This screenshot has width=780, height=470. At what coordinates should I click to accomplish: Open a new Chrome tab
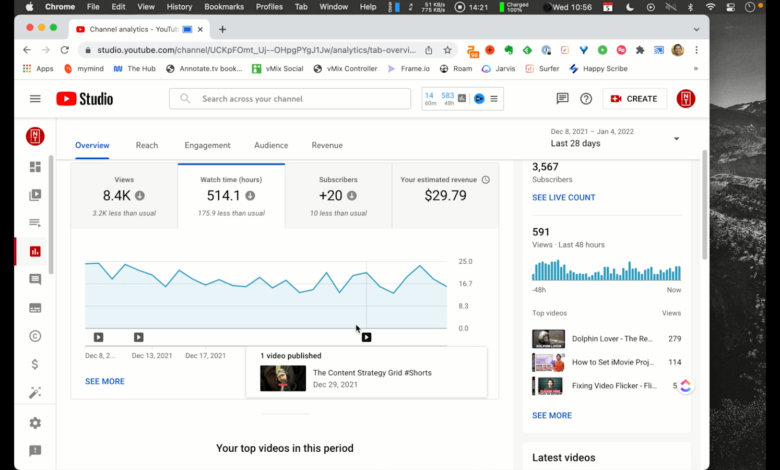click(222, 29)
